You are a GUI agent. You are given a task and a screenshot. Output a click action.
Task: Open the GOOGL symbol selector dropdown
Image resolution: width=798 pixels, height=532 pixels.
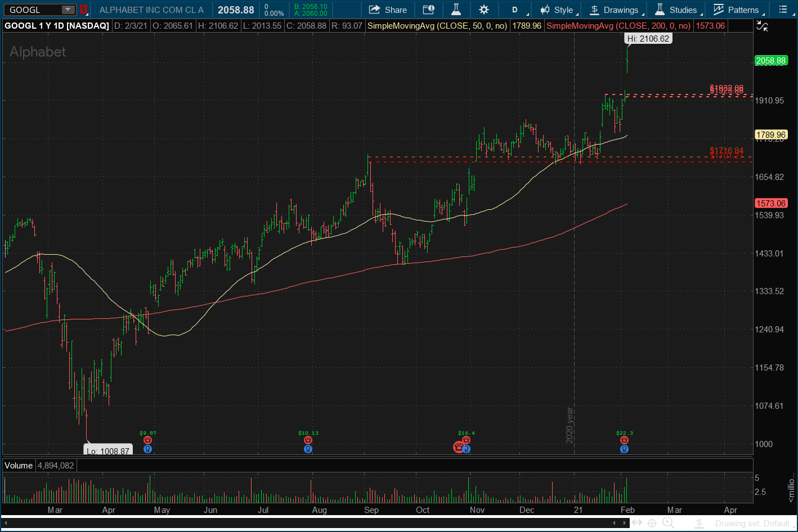pyautogui.click(x=68, y=10)
